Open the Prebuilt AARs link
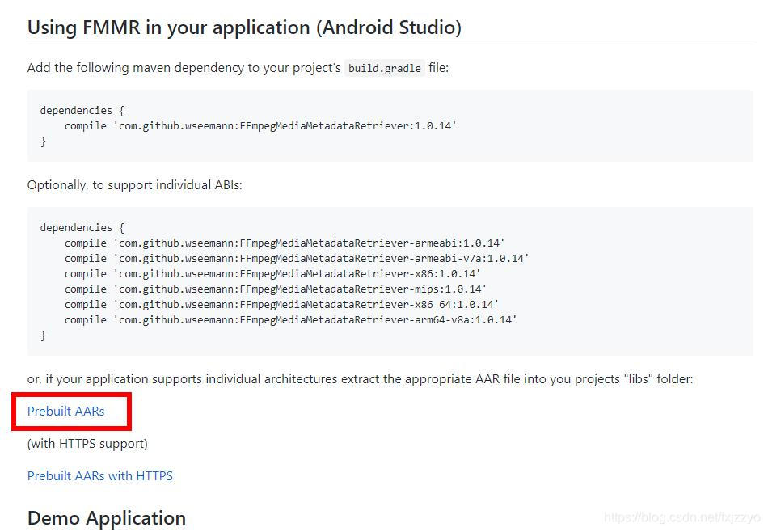This screenshot has height=532, width=768. 65,411
